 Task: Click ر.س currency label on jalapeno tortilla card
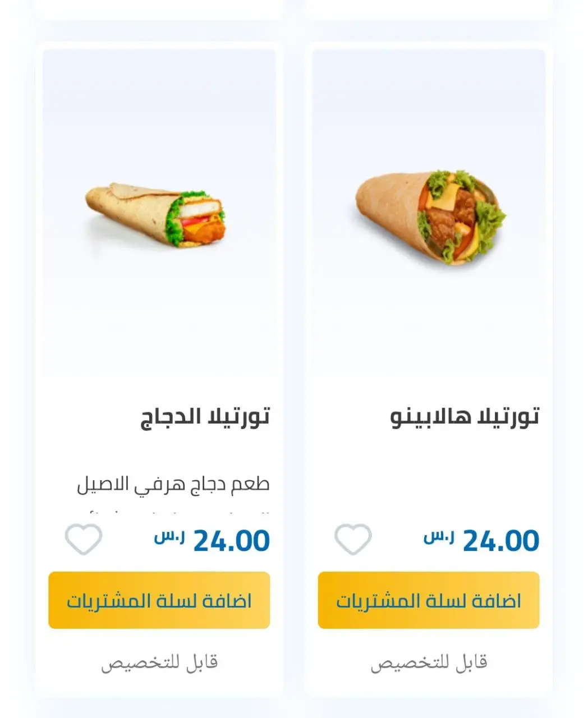click(439, 537)
